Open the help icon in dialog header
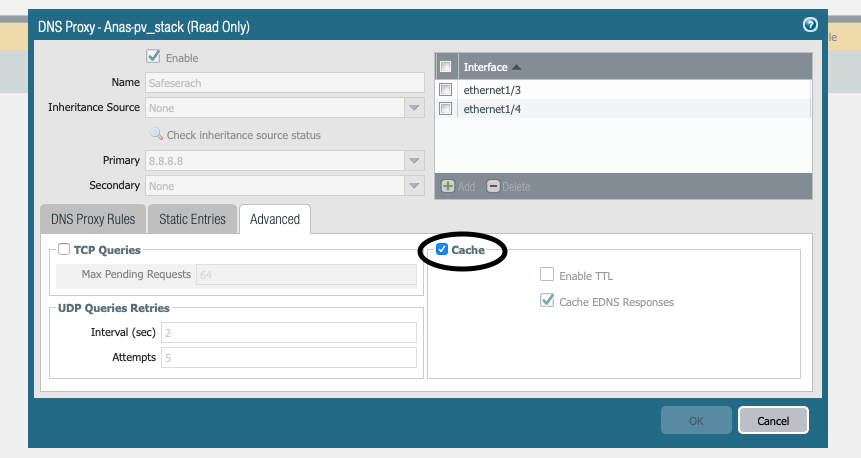 [x=810, y=25]
